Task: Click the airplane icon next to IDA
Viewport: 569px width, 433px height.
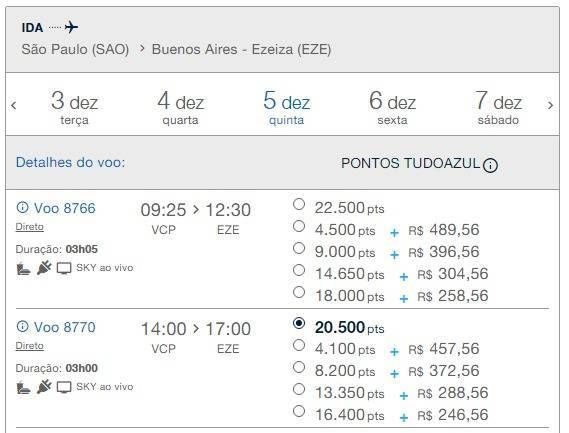Action: pyautogui.click(x=71, y=27)
